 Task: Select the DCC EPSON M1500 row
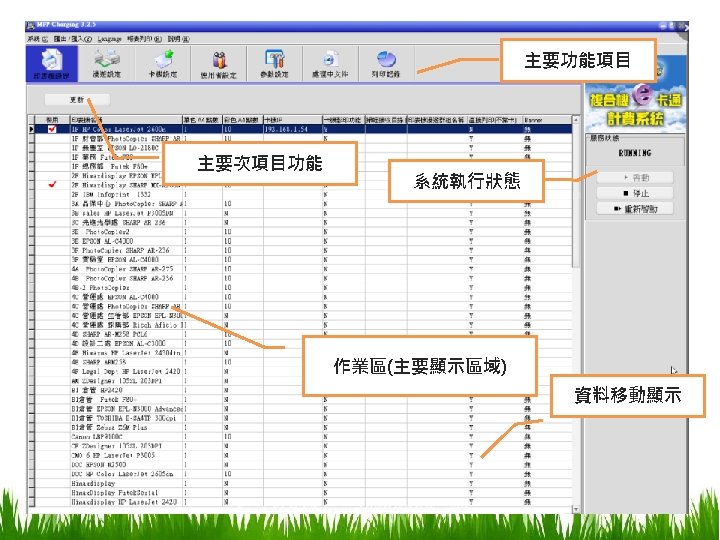coord(301,465)
